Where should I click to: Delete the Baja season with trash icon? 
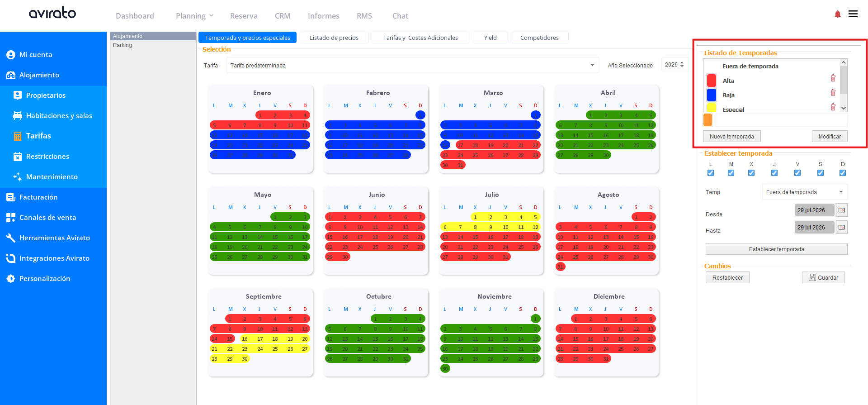pyautogui.click(x=833, y=93)
